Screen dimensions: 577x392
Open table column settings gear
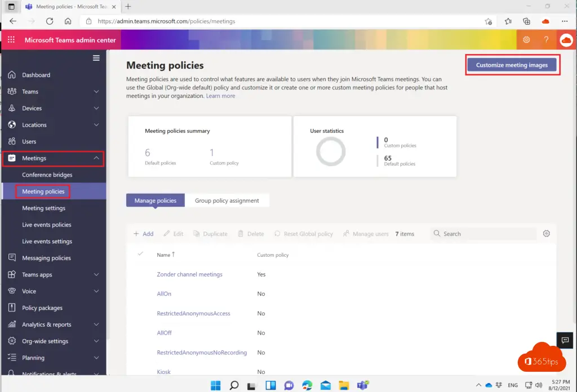point(546,234)
